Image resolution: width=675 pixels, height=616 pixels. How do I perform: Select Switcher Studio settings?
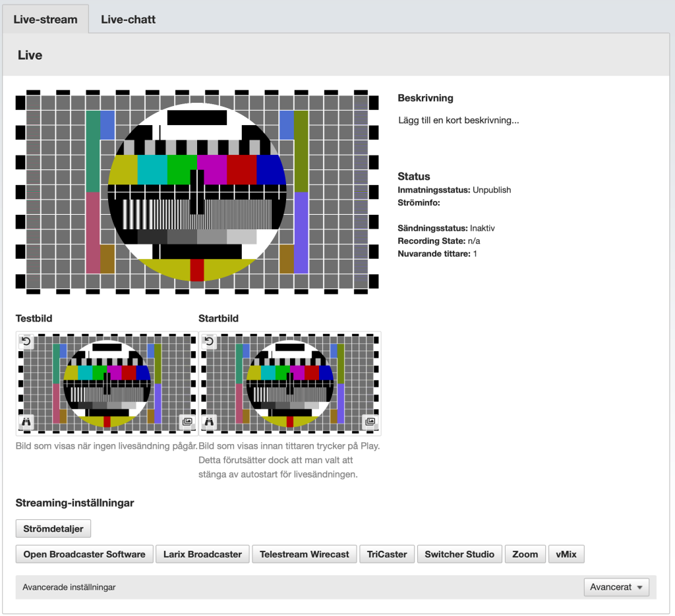tap(459, 554)
